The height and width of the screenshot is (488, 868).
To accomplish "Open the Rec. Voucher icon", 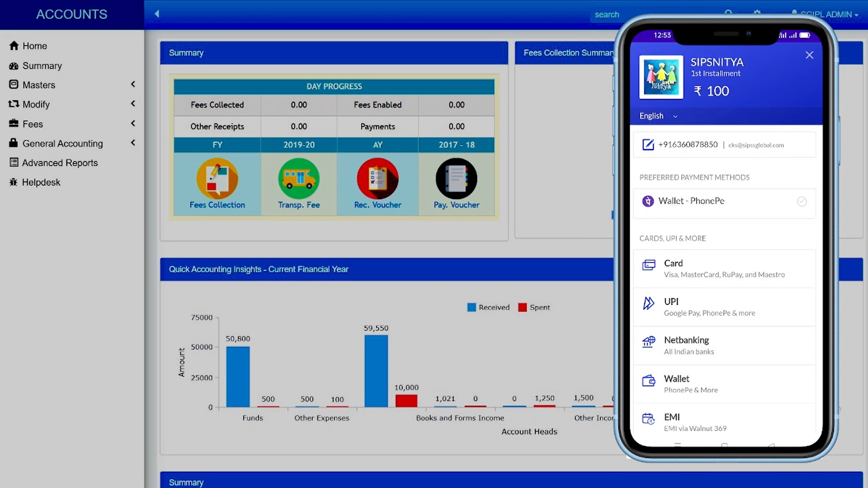I will point(377,178).
